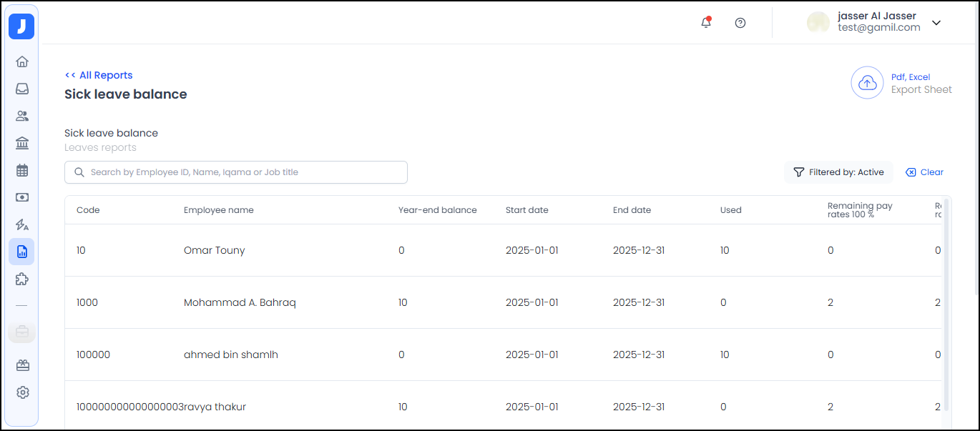980x431 pixels.
Task: Open the notifications bell with red badge
Action: 706,23
